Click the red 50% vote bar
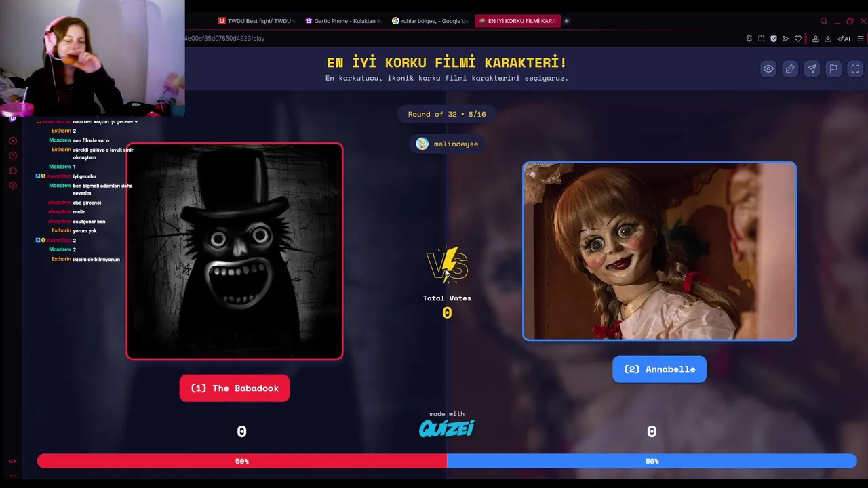 point(242,461)
